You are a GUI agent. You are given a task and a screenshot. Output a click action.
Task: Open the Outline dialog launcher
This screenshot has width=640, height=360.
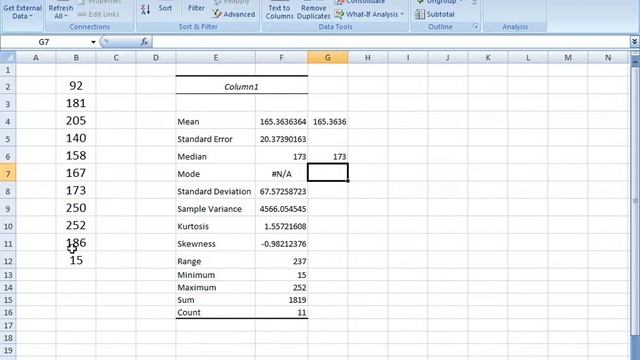pyautogui.click(x=476, y=26)
